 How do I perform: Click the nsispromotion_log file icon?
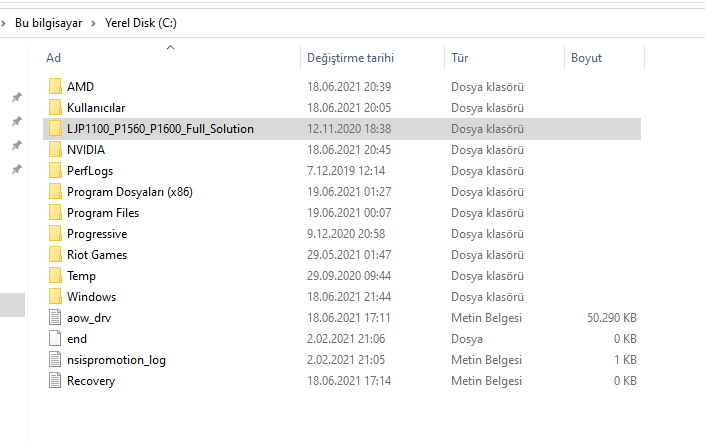[x=54, y=360]
